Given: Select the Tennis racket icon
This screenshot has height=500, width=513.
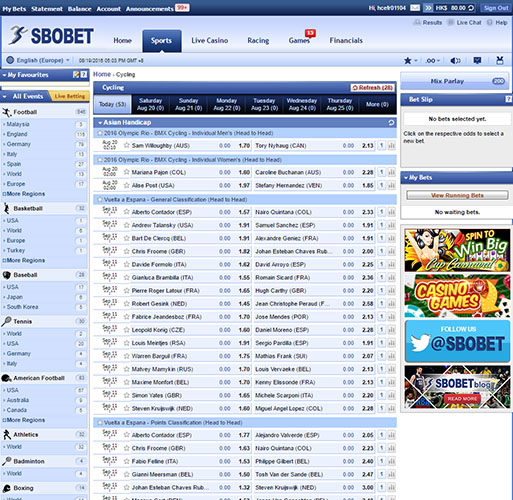Looking at the screenshot, I should coord(6,321).
